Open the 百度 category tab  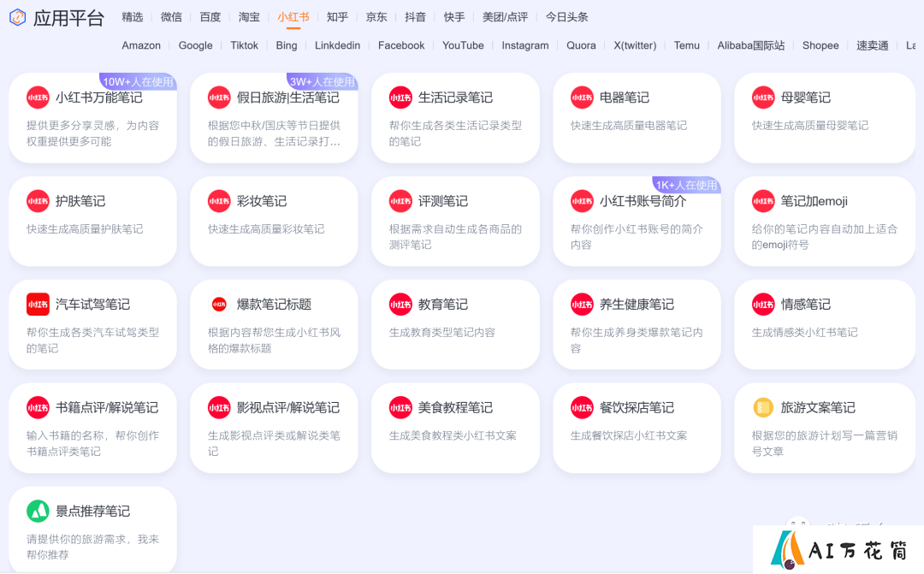pyautogui.click(x=210, y=17)
